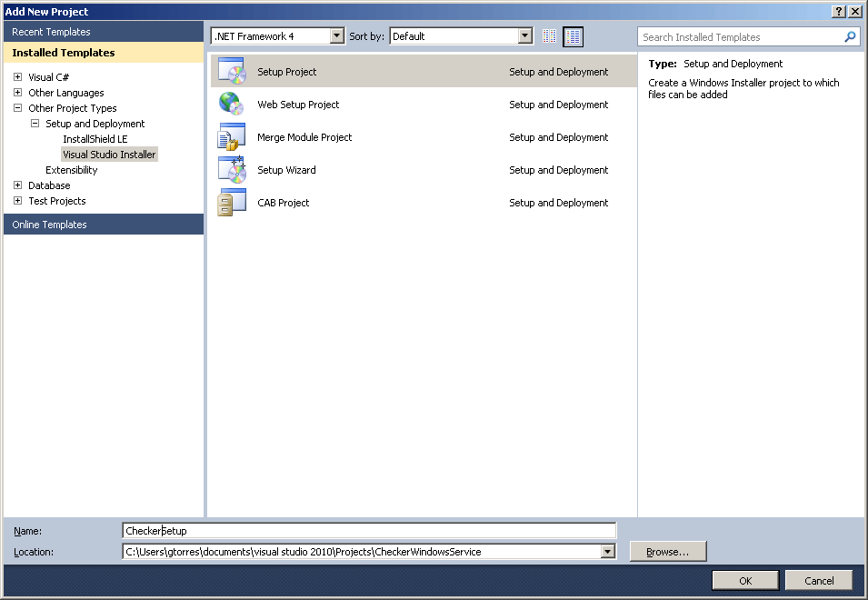Select the Web Setup Project globe icon

coord(232,104)
